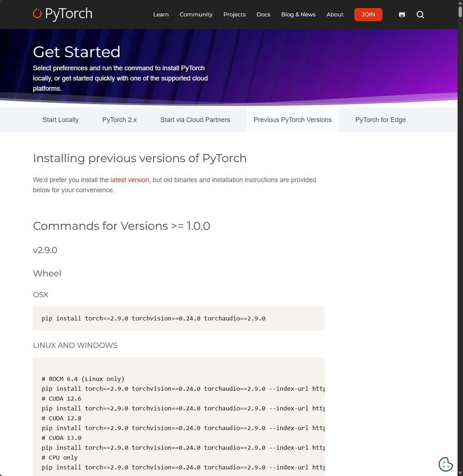This screenshot has height=476, width=463.
Task: Open the search magnifier icon
Action: (420, 15)
